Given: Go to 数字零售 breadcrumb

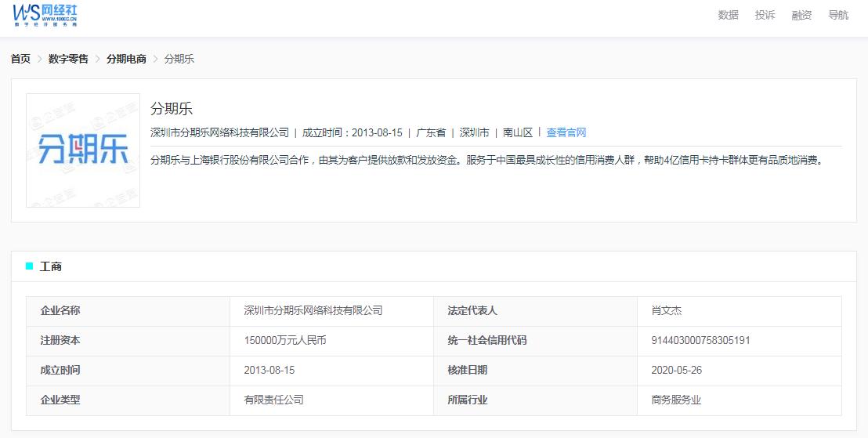Looking at the screenshot, I should click(68, 59).
